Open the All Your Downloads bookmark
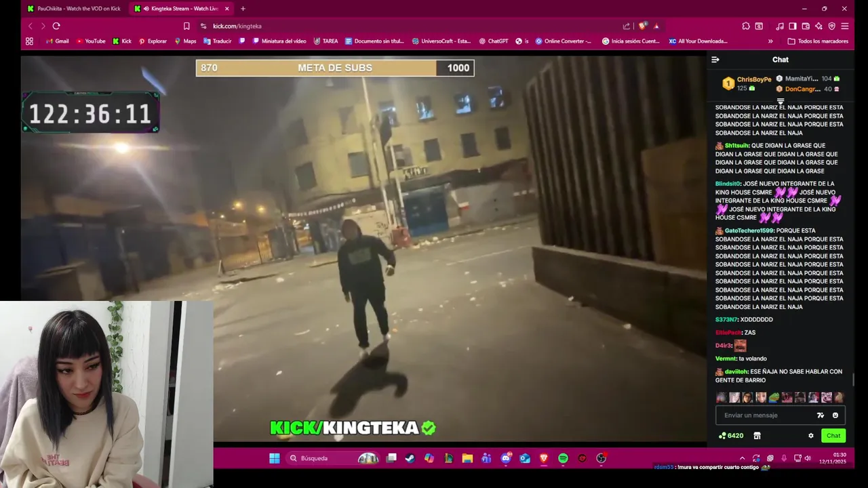This screenshot has width=868, height=488. (x=698, y=41)
